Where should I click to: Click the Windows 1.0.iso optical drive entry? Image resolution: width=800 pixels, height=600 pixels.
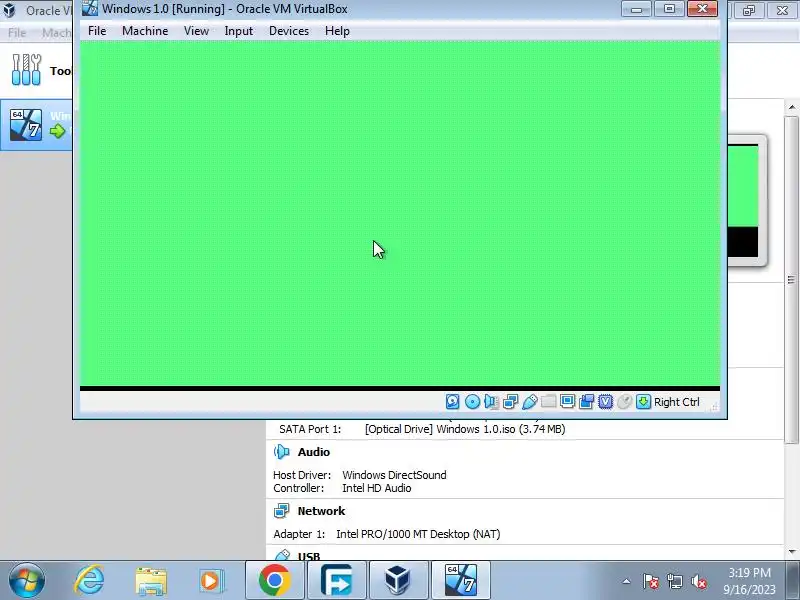pos(465,429)
